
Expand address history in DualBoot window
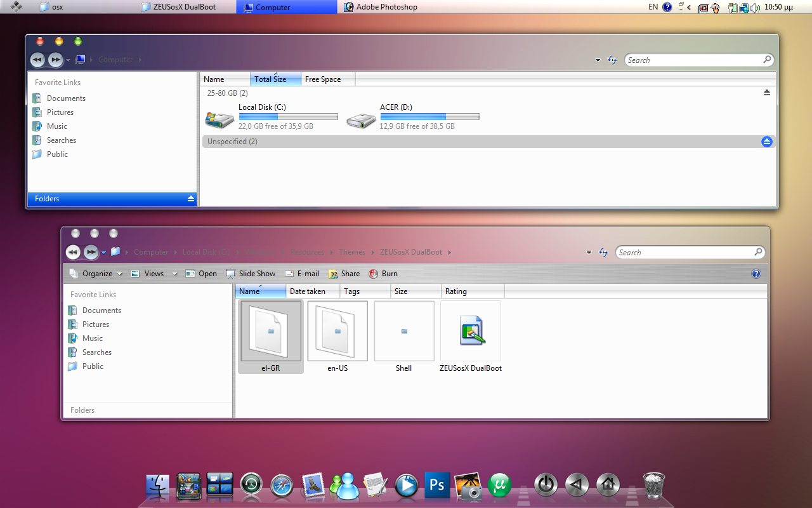589,253
